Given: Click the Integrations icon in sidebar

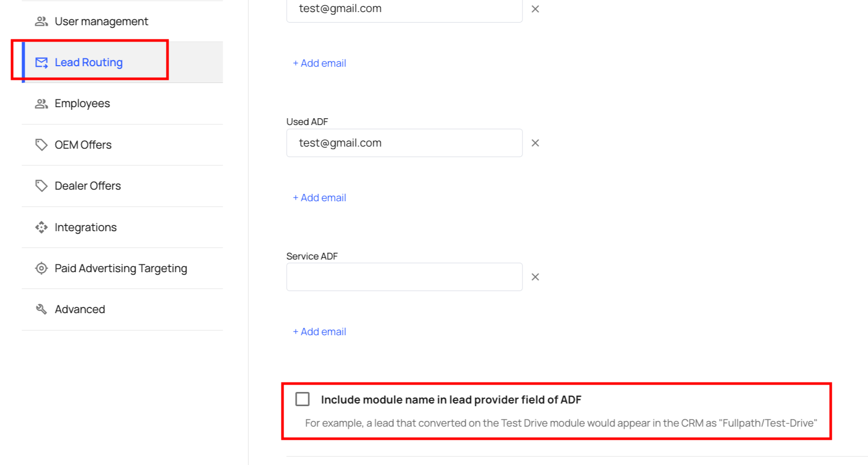Looking at the screenshot, I should pos(41,227).
